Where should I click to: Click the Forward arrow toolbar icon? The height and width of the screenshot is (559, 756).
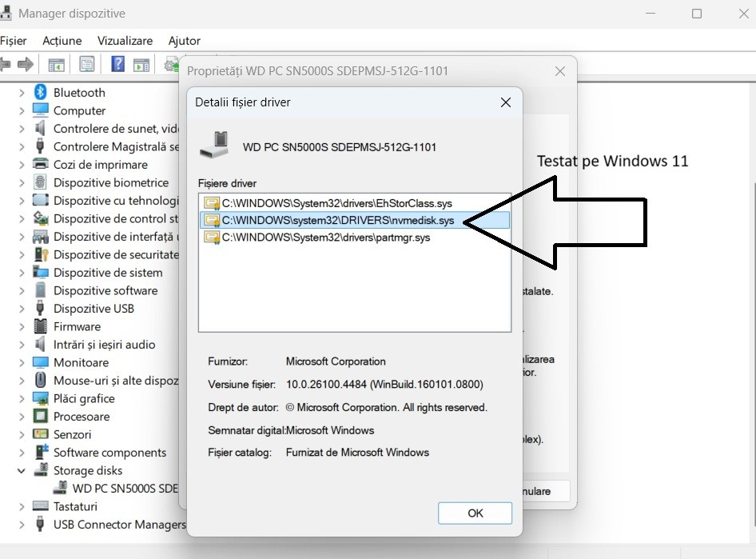pyautogui.click(x=25, y=64)
